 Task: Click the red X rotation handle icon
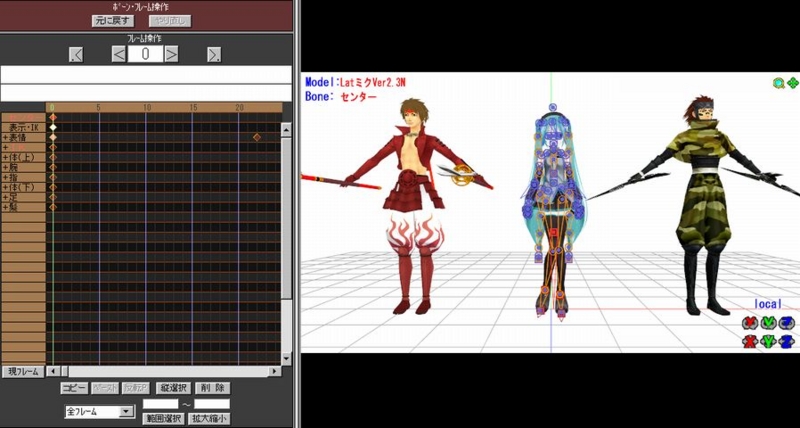(749, 323)
